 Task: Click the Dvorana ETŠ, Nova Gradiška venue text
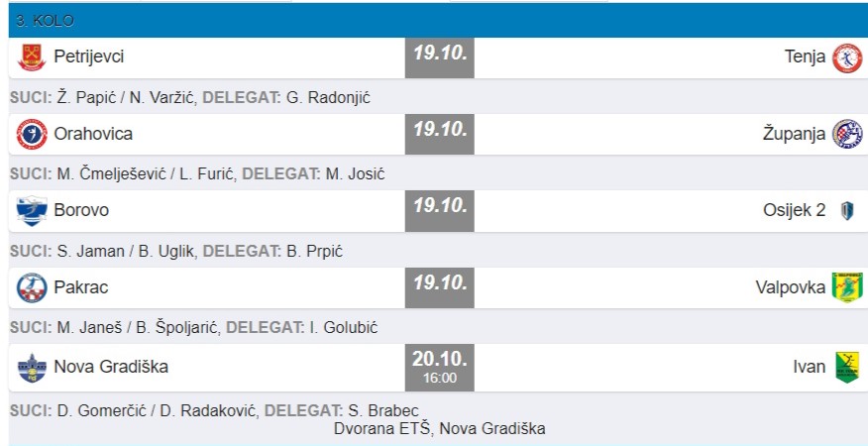[x=439, y=429]
